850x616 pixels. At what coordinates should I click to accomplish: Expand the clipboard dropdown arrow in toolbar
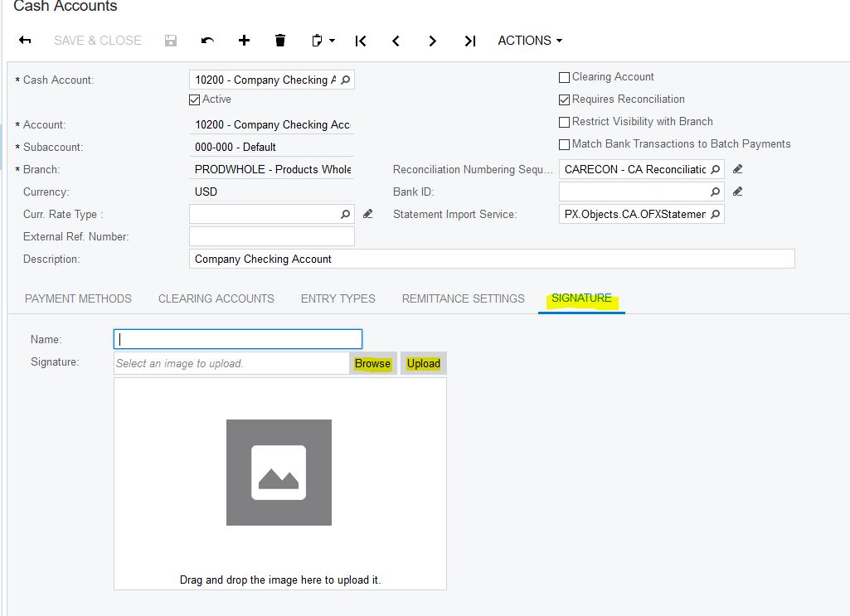(332, 41)
